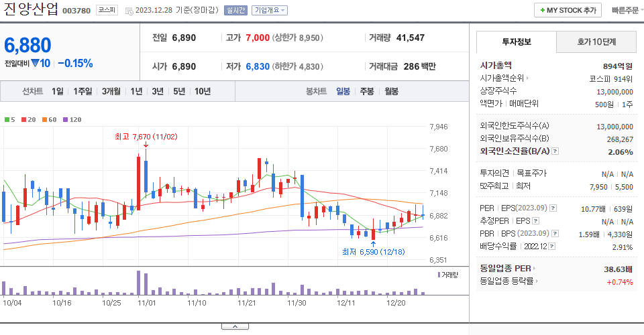Click the 시가총액 value 894억원

tap(618, 66)
